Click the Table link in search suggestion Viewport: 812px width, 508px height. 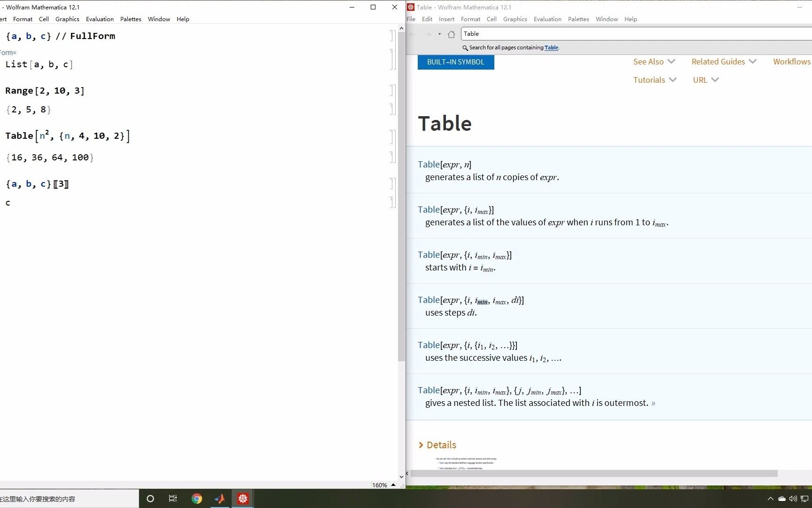551,48
